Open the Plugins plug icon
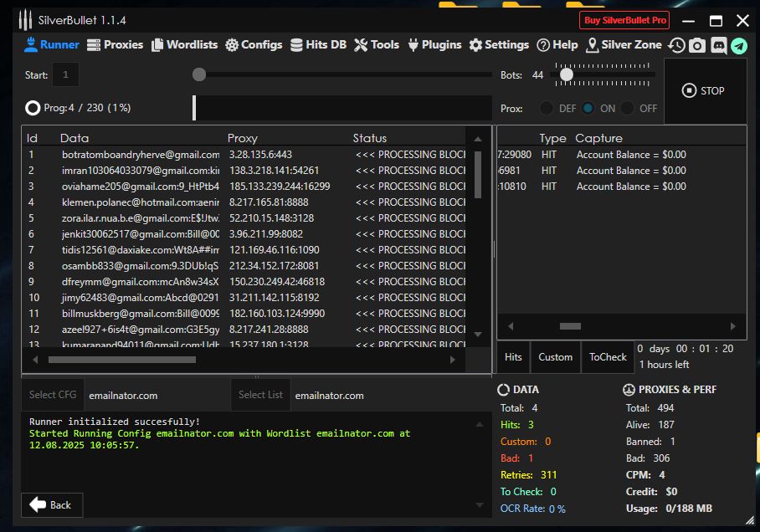The image size is (760, 532). pyautogui.click(x=413, y=45)
